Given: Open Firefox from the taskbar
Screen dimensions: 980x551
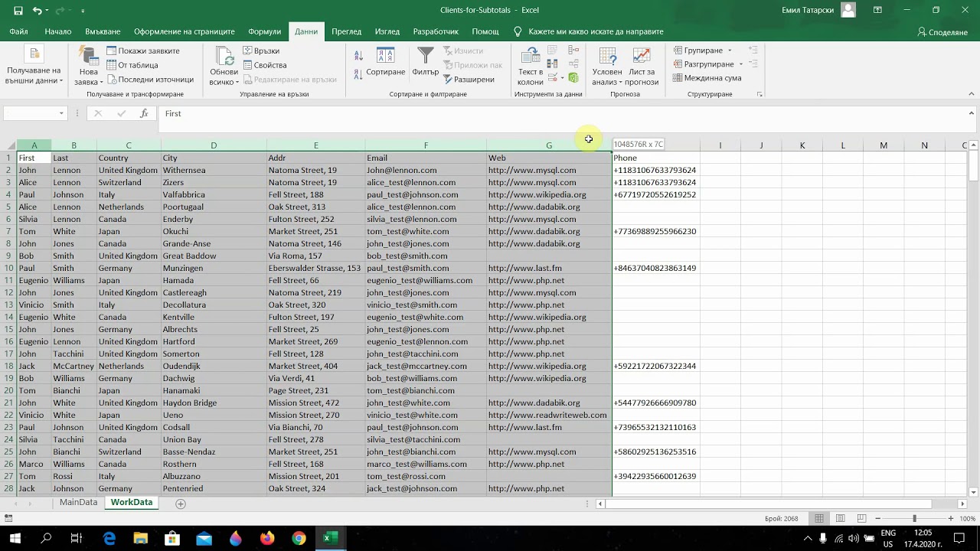Looking at the screenshot, I should [266, 538].
